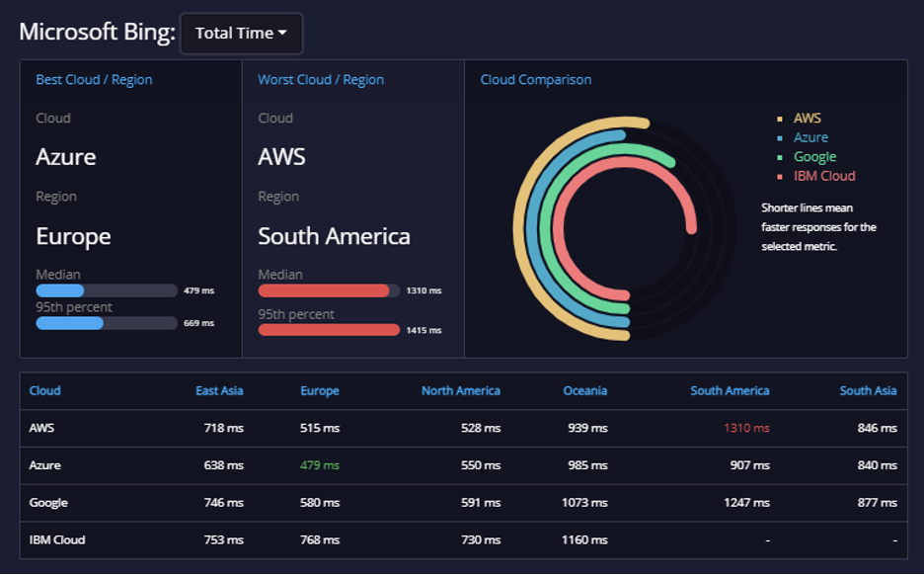Sort by the South Asia column header
Image resolution: width=924 pixels, height=575 pixels.
[x=868, y=390]
